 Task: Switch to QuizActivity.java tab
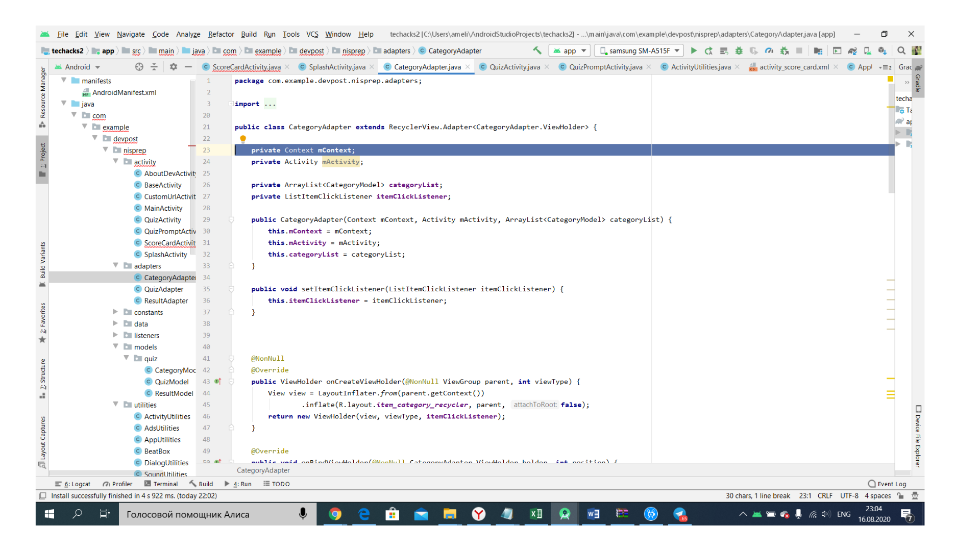514,67
